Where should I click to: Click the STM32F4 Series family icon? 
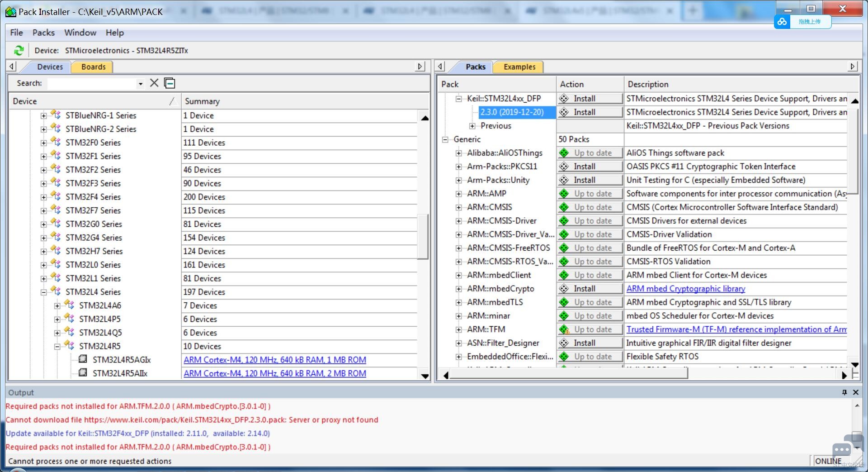click(x=56, y=196)
